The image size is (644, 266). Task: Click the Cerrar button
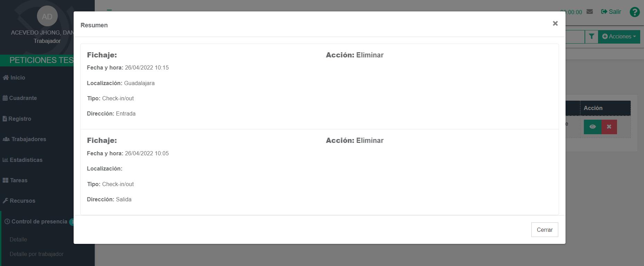544,230
